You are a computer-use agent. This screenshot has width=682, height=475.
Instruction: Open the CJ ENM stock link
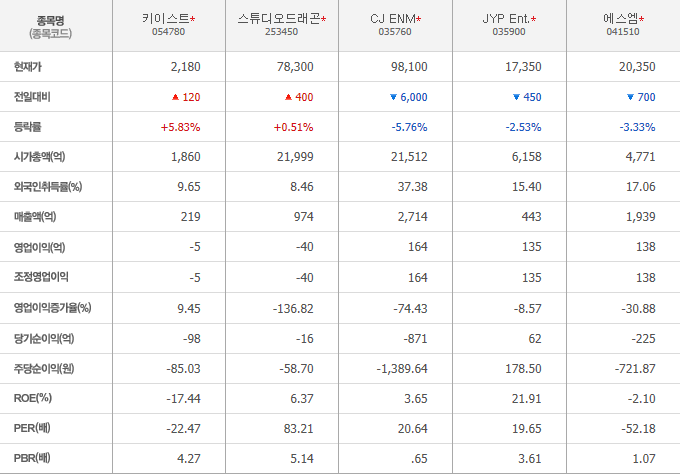click(x=393, y=19)
